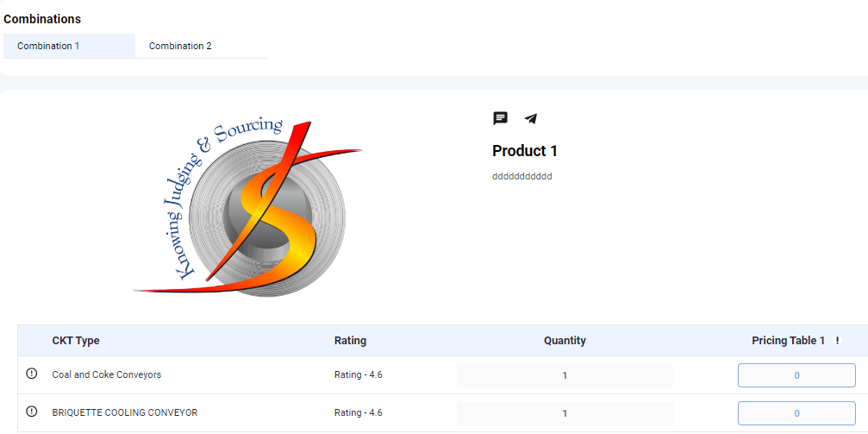Viewport: 868px width, 434px height.
Task: Click the info icon beside Pricing Table 1
Action: click(x=838, y=341)
